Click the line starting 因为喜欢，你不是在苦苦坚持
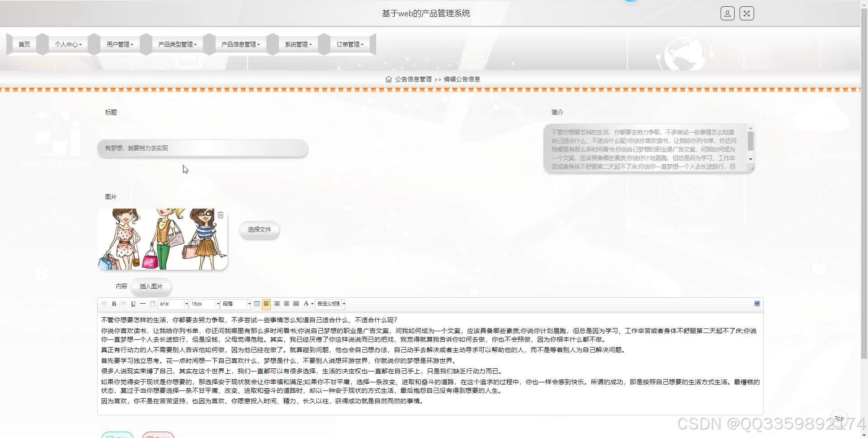Screen dimensions: 868x438 click(262, 401)
